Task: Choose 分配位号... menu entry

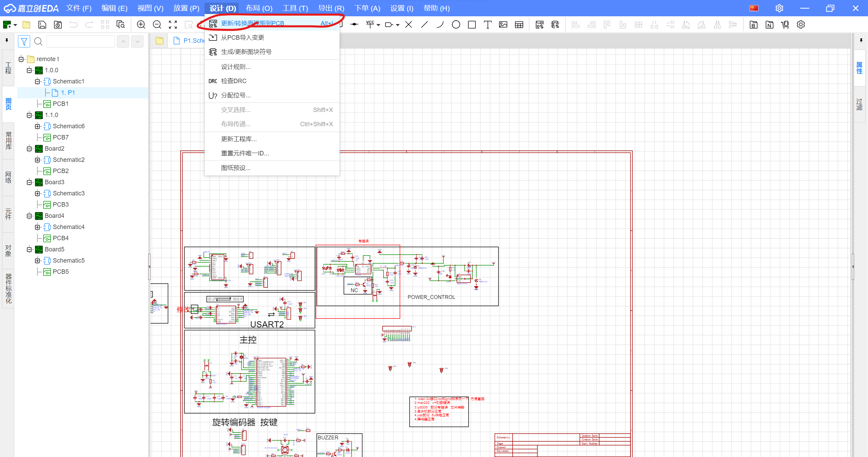Action: click(x=272, y=95)
